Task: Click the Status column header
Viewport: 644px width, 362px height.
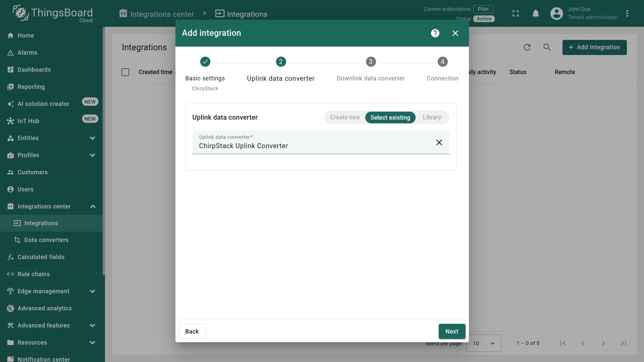Action: (x=518, y=72)
